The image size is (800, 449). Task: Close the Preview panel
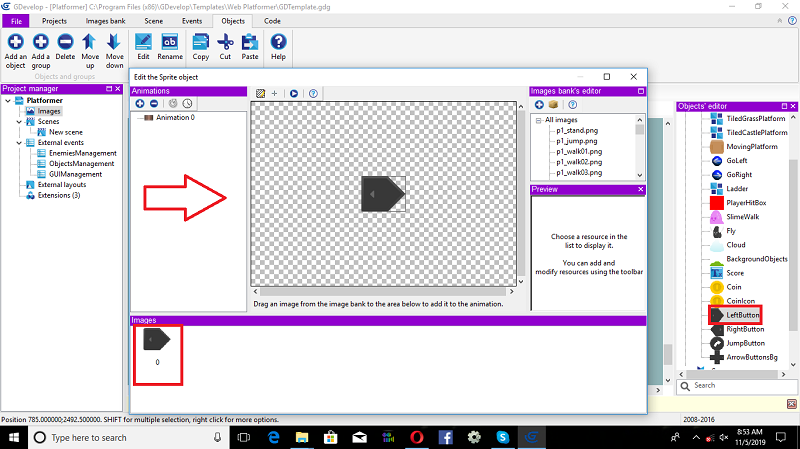(x=640, y=189)
